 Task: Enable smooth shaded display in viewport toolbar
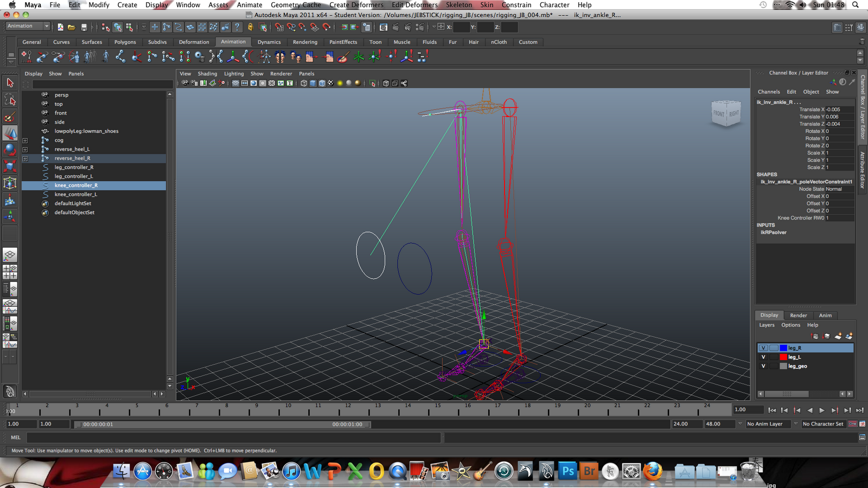[x=314, y=83]
